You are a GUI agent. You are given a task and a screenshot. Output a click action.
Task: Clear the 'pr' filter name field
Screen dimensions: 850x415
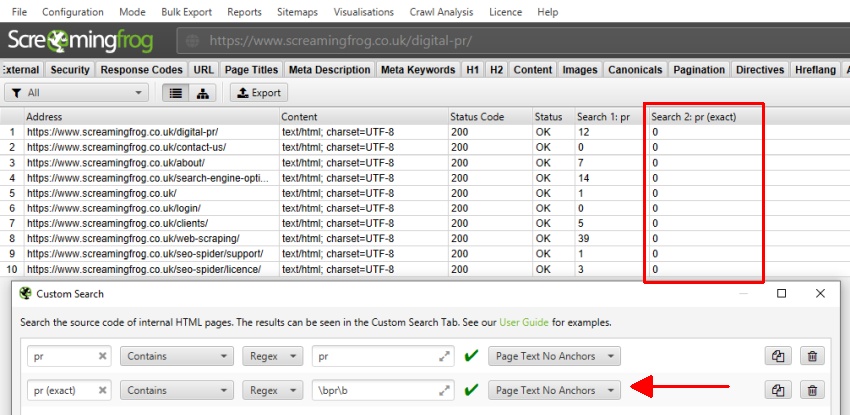102,356
